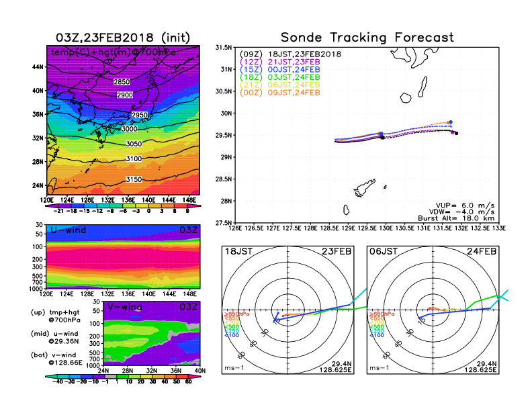Screen dimensions: 532x411
Task: Click the magenta swatch on temperature colorbar
Action: [193, 205]
